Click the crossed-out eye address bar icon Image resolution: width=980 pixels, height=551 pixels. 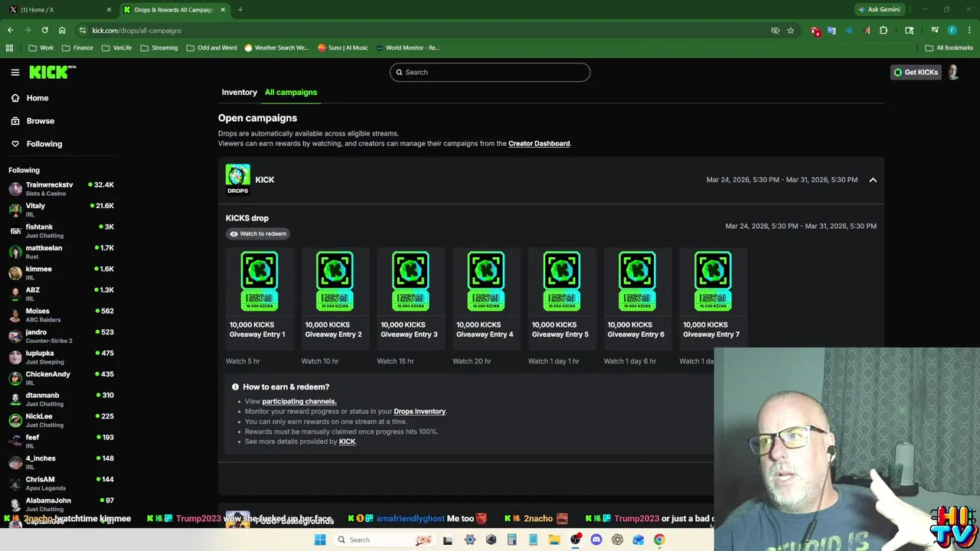click(x=775, y=31)
